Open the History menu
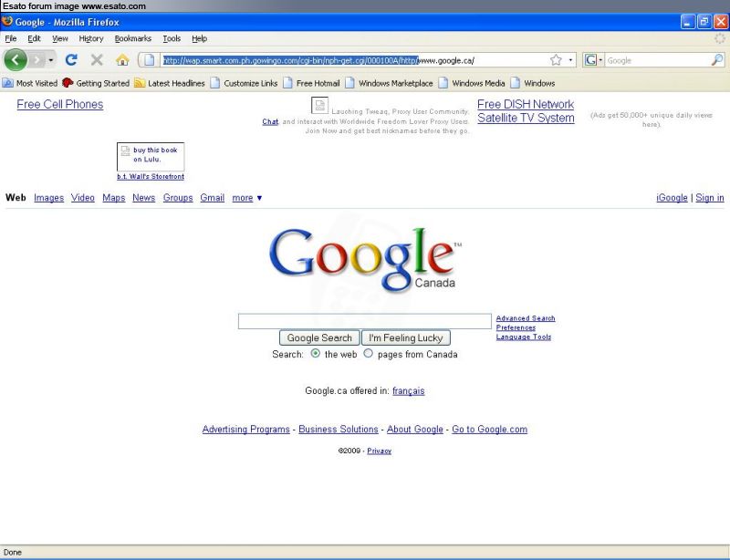Image resolution: width=730 pixels, height=560 pixels. (x=90, y=38)
